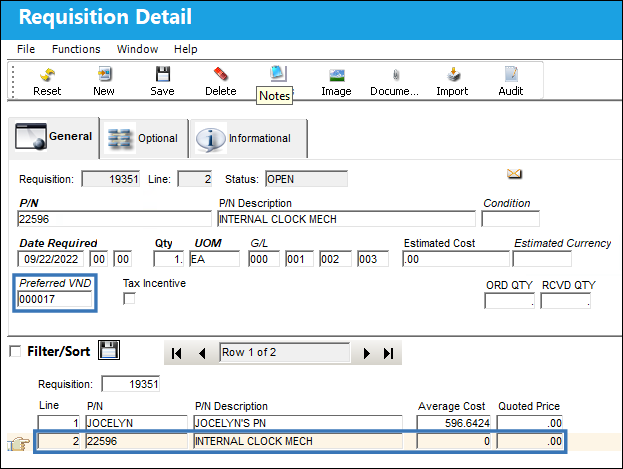Switch to the General tab
Image resolution: width=623 pixels, height=469 pixels.
pos(54,138)
